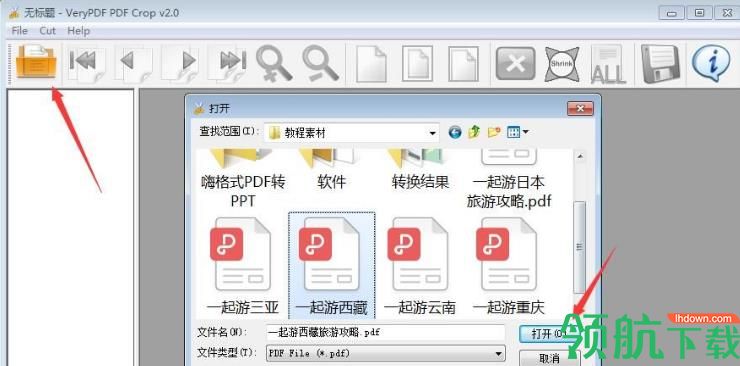Select the 一起游日本旅游攻略.pdf file
740x366 pixels.
[509, 179]
